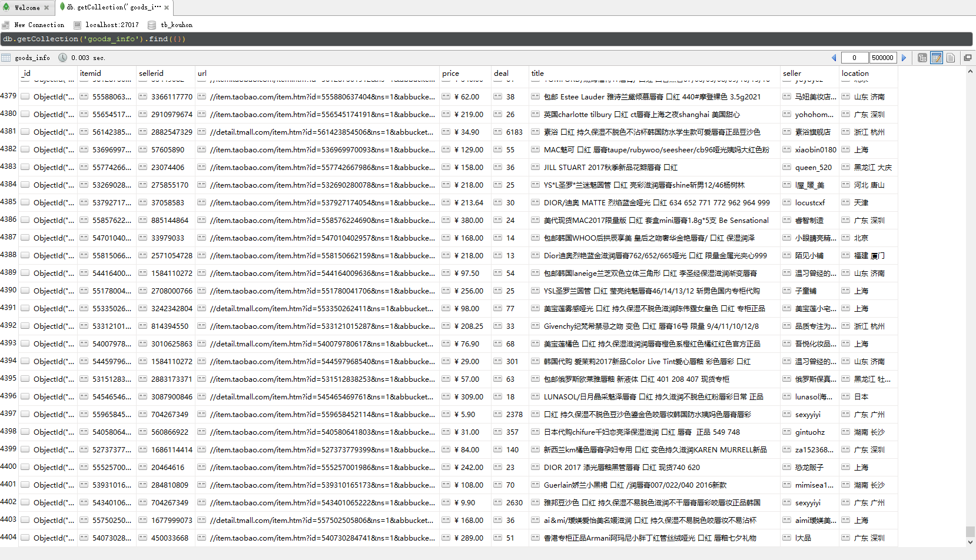Click the seller cell gintuohz
Screen dimensions: 976x560
pos(810,432)
